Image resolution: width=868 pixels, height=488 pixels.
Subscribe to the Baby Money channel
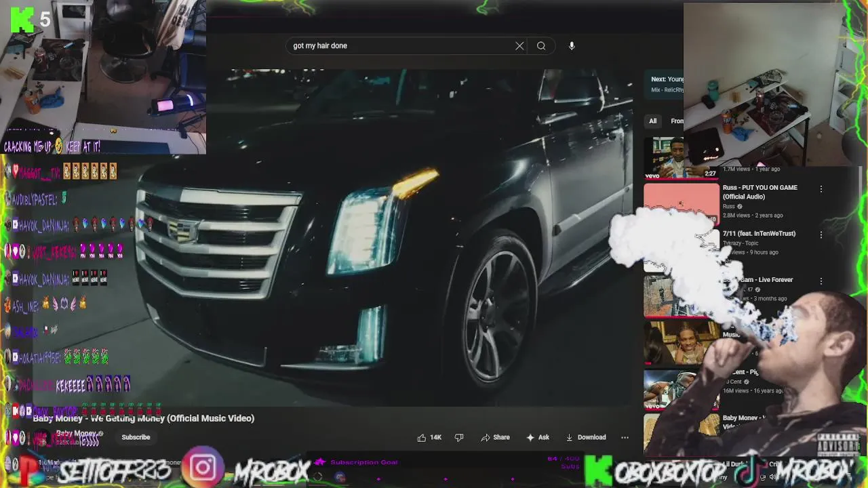pyautogui.click(x=136, y=437)
